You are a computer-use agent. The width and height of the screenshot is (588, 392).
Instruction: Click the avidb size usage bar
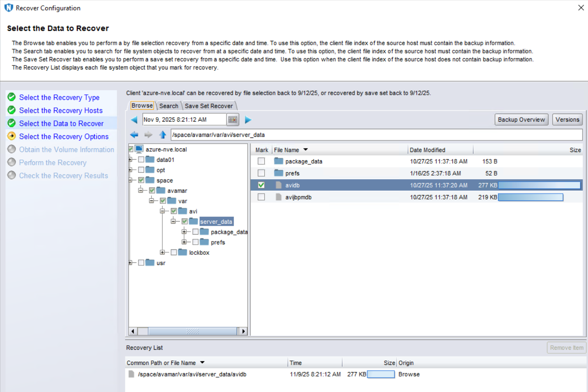(539, 185)
